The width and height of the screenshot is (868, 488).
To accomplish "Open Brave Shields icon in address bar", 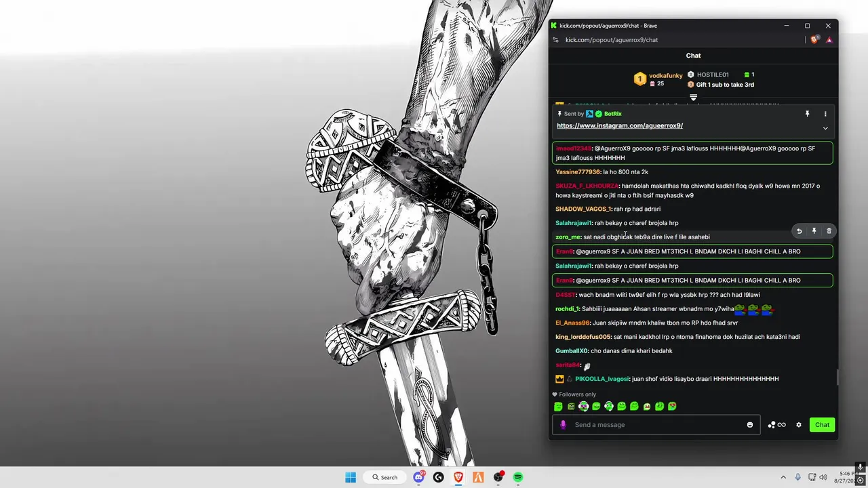I will [814, 40].
